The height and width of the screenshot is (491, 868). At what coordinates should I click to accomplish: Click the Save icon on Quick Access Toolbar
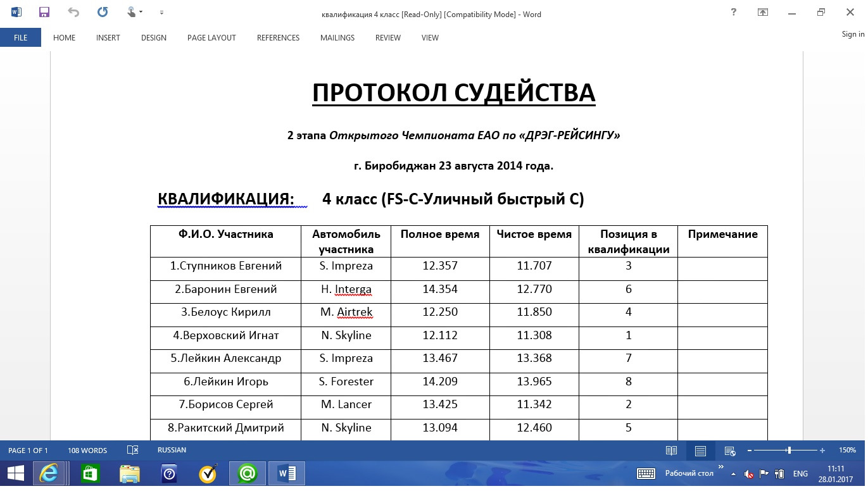[x=43, y=12]
